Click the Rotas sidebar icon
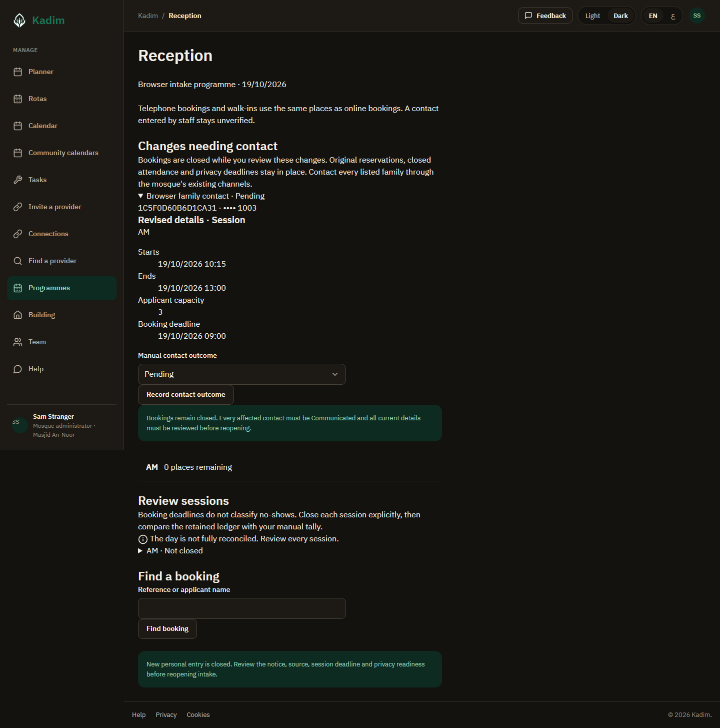The image size is (720, 728). tap(18, 99)
